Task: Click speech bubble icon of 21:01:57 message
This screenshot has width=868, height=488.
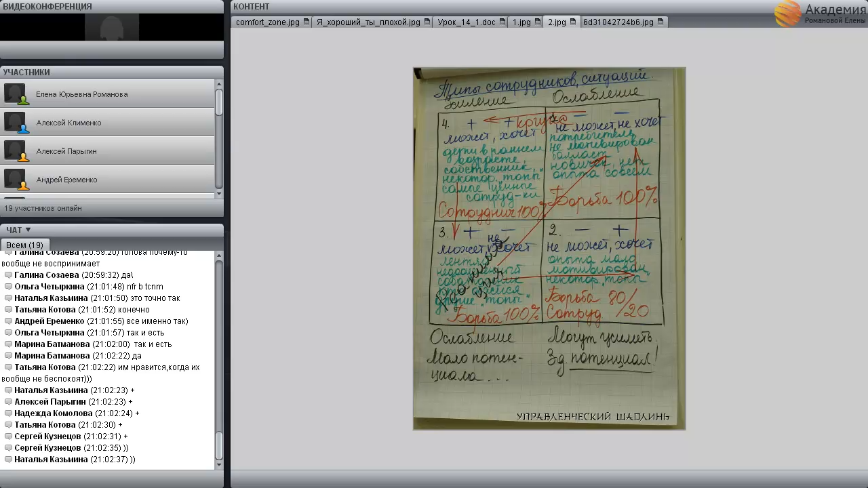Action: coord(9,333)
